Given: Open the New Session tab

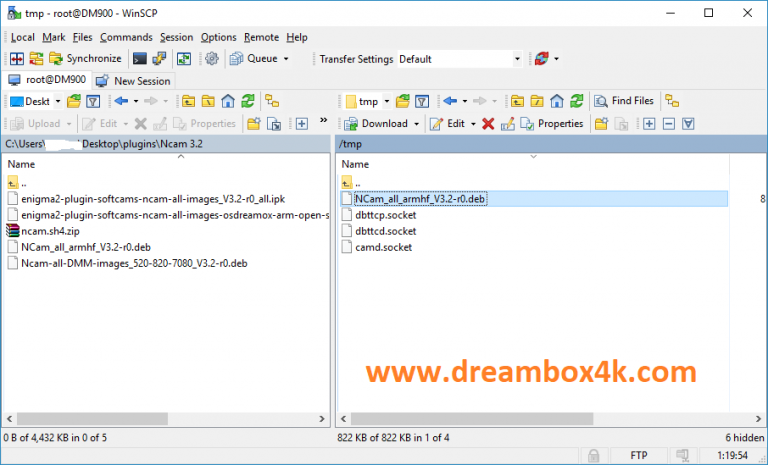Looking at the screenshot, I should tap(133, 81).
